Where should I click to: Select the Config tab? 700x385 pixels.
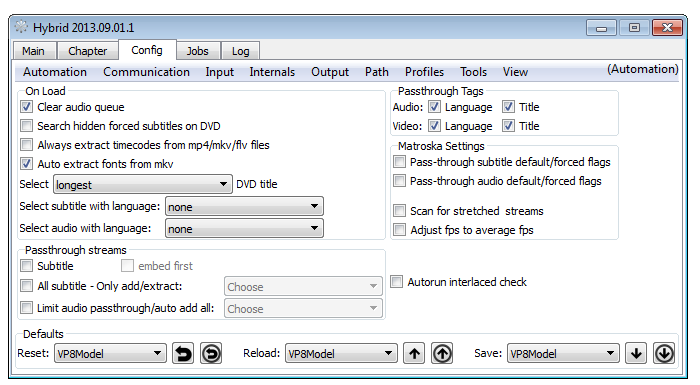point(147,50)
